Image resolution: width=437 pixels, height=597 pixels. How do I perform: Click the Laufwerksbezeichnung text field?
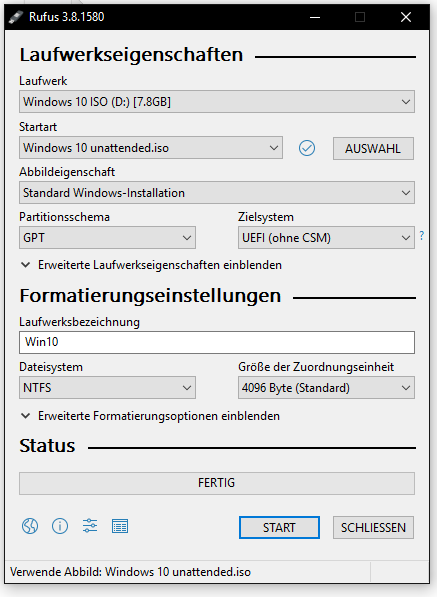[x=217, y=342]
